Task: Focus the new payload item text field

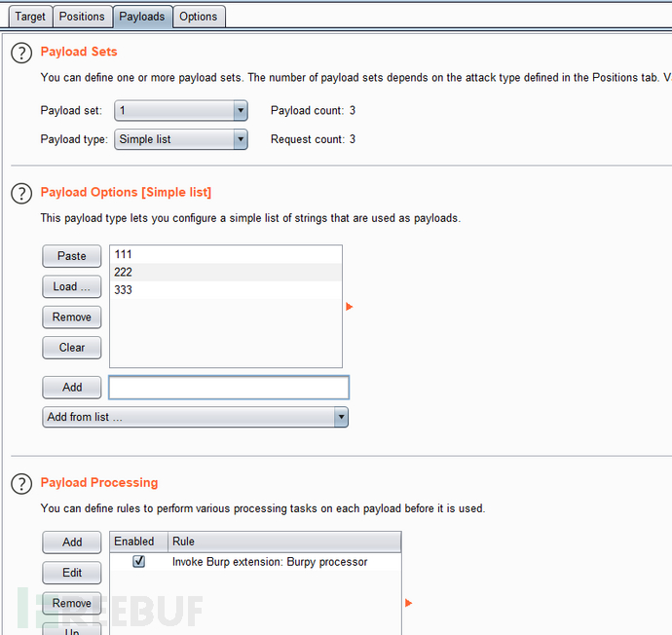Action: click(229, 388)
